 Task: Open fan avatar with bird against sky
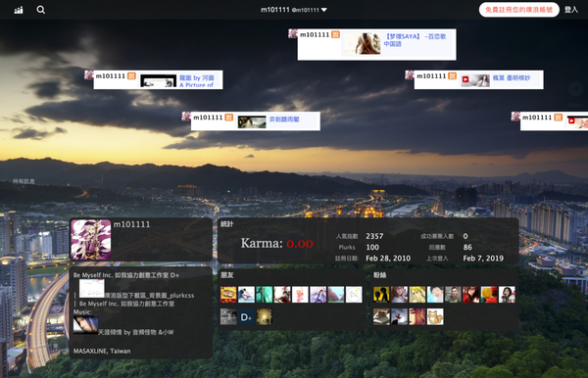click(x=400, y=317)
